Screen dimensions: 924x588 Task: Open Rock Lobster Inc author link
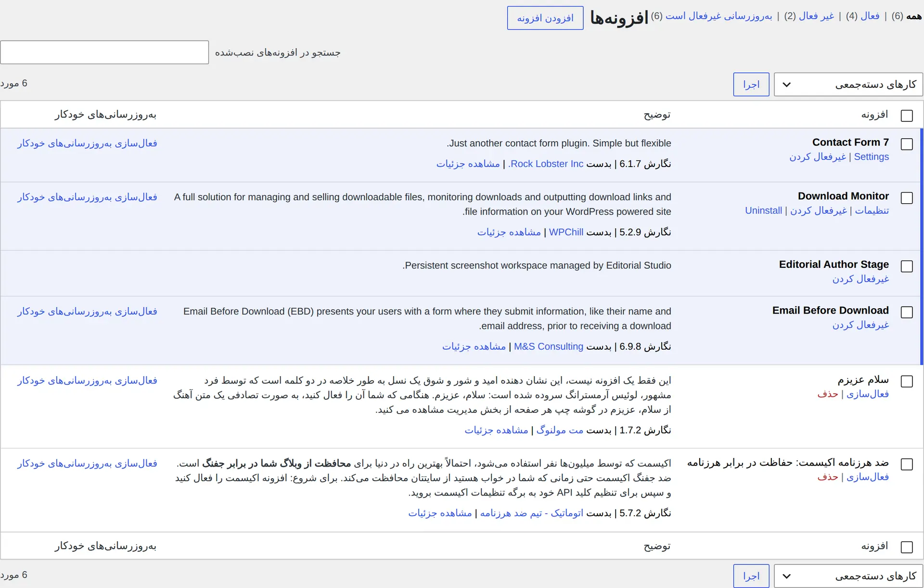click(x=546, y=164)
